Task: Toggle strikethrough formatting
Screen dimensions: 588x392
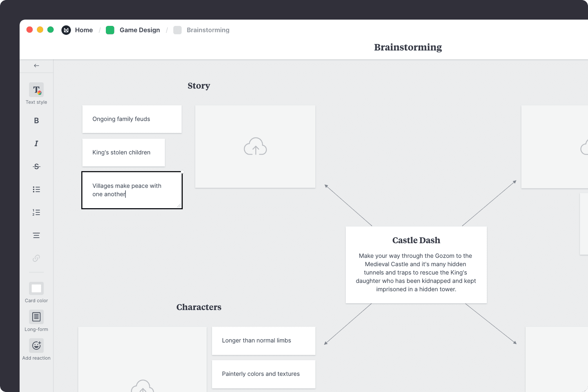Action: (x=36, y=166)
